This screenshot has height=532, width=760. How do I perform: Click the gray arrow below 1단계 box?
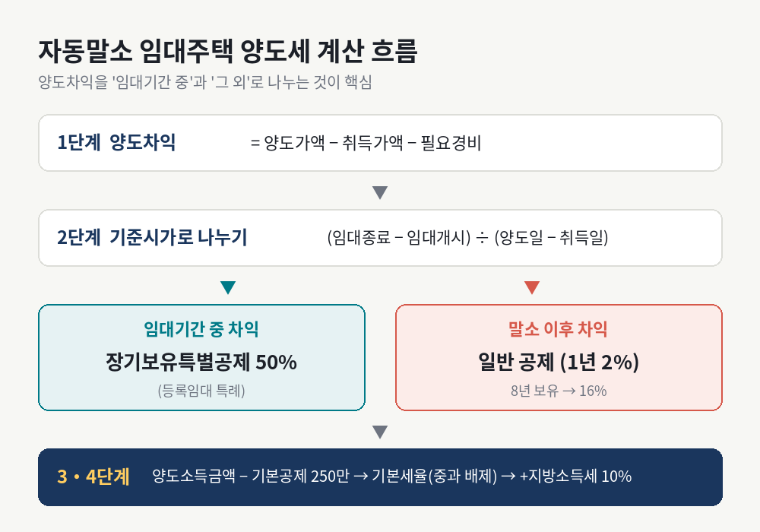point(380,192)
